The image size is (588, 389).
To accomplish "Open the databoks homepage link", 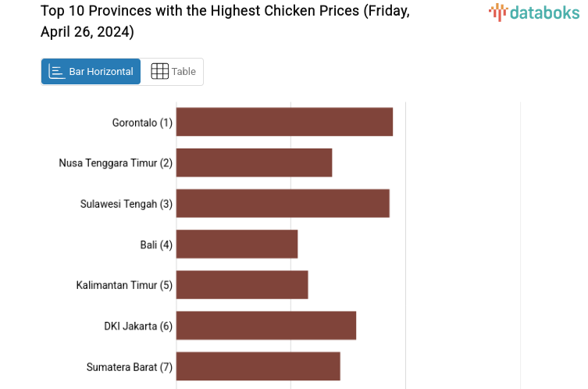I will [534, 12].
